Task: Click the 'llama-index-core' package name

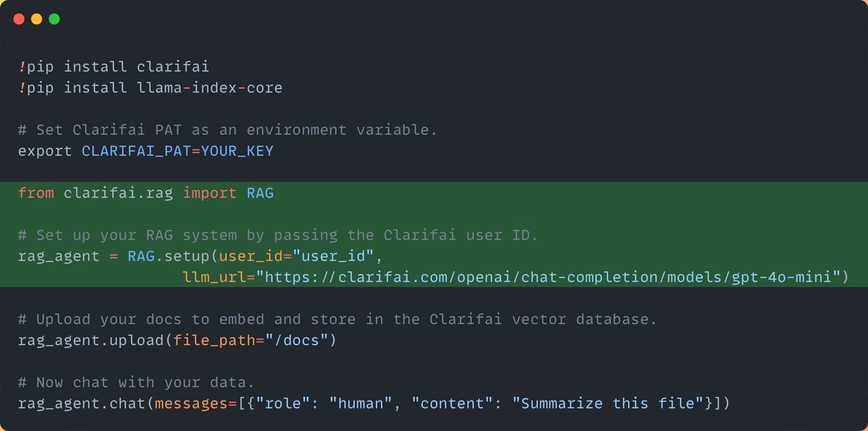Action: (209, 88)
